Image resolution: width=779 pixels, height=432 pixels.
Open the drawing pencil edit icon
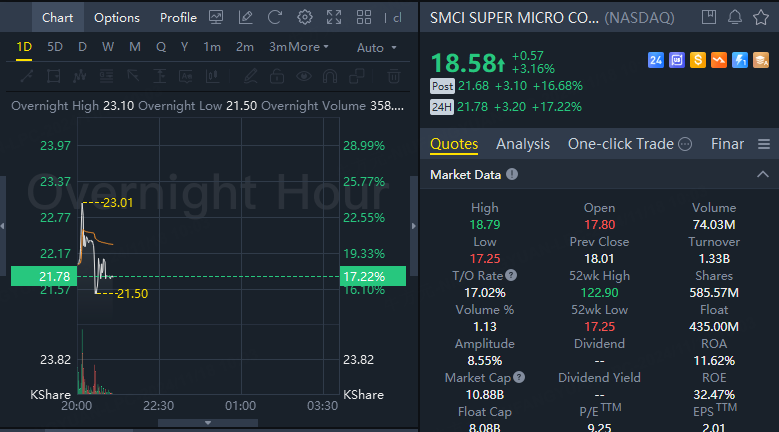pyautogui.click(x=246, y=17)
